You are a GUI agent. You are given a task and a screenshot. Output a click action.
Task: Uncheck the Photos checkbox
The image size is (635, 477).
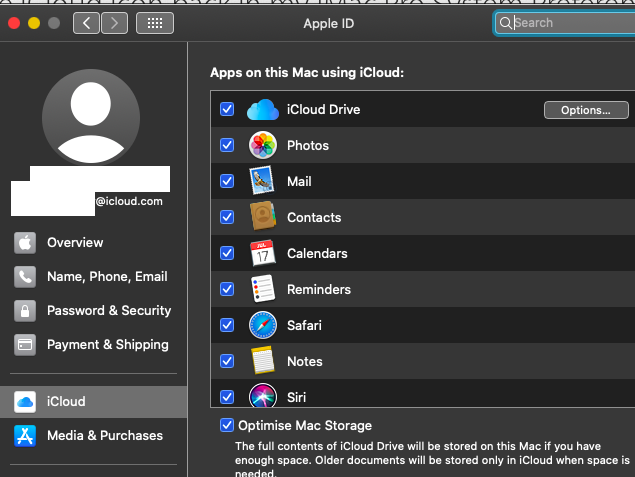(x=227, y=145)
